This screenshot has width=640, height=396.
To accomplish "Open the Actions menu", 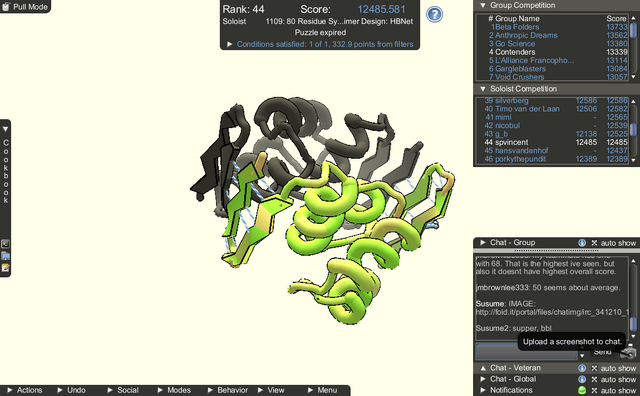I will [24, 390].
